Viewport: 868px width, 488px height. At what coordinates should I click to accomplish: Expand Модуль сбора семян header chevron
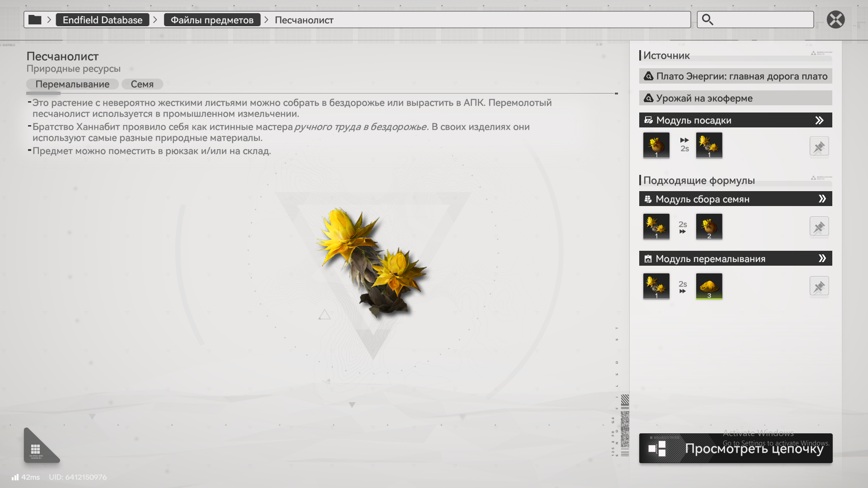pyautogui.click(x=822, y=199)
